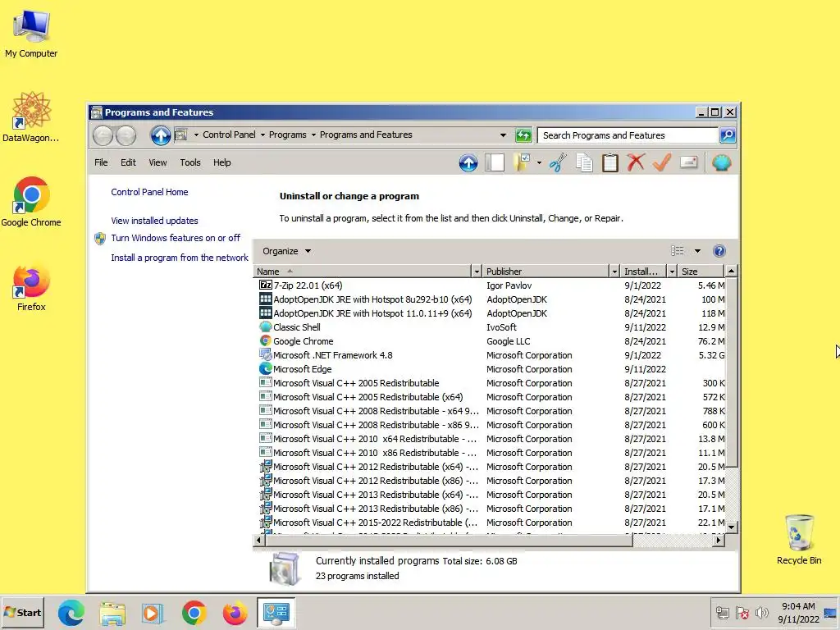The image size is (840, 630).
Task: Sort by the Size column header
Action: coord(701,272)
